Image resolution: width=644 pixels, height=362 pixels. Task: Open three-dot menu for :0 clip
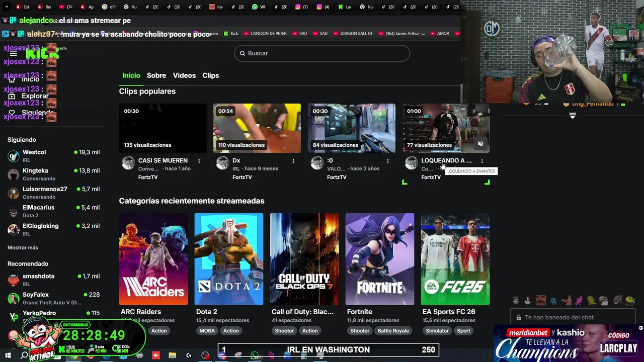point(387,161)
